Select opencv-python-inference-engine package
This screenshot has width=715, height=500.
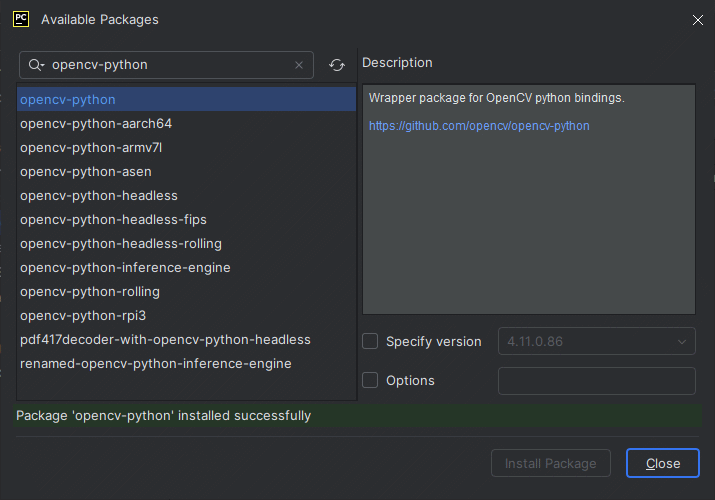pyautogui.click(x=186, y=268)
